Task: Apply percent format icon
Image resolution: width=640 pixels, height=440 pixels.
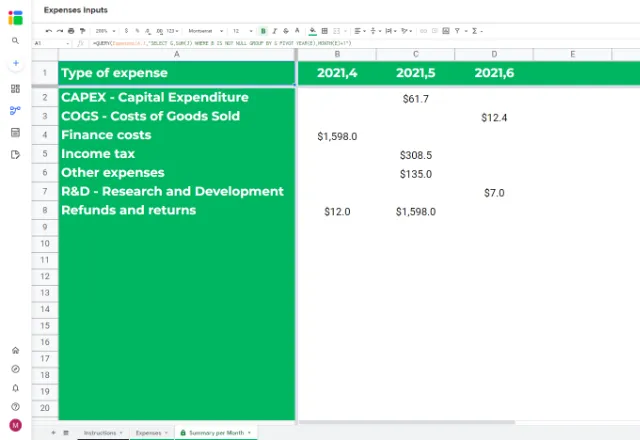Action: pos(137,31)
